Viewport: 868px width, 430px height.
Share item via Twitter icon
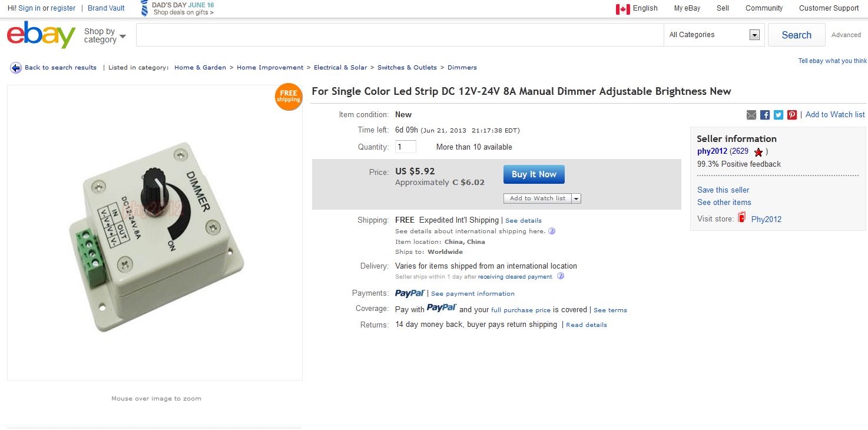(x=778, y=115)
